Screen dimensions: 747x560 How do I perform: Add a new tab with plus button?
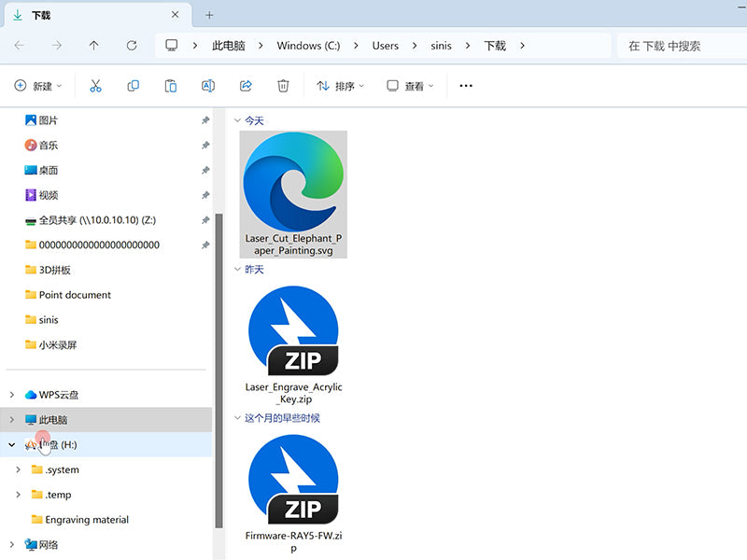[209, 15]
